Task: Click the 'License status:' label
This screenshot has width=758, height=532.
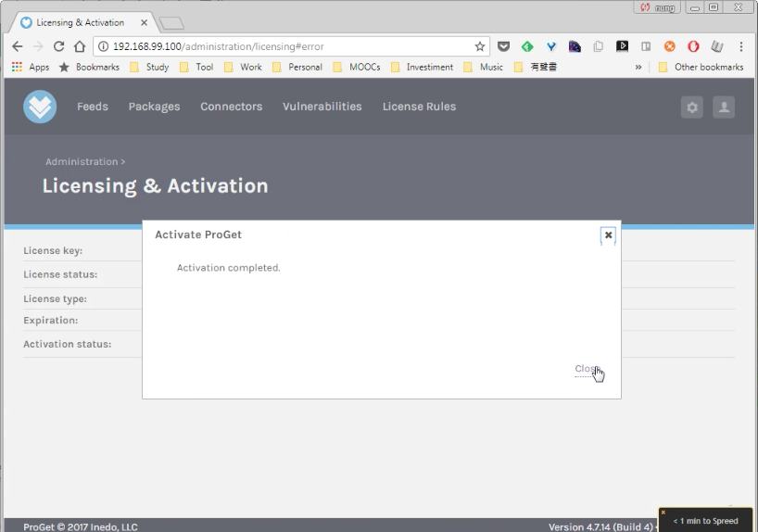Action: click(x=60, y=274)
